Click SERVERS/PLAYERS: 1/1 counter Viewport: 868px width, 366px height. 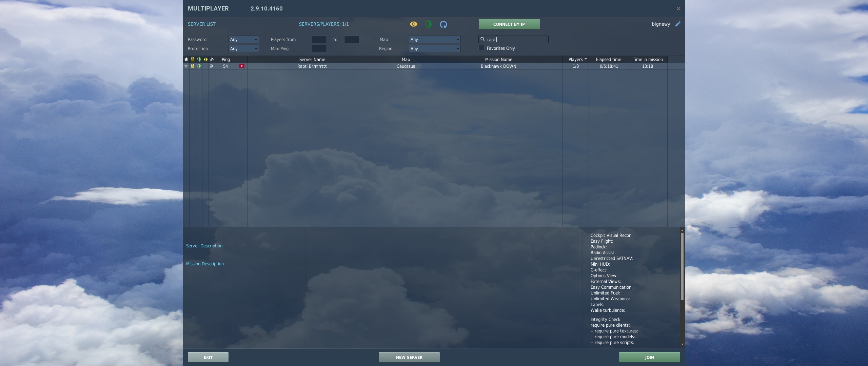(x=324, y=24)
